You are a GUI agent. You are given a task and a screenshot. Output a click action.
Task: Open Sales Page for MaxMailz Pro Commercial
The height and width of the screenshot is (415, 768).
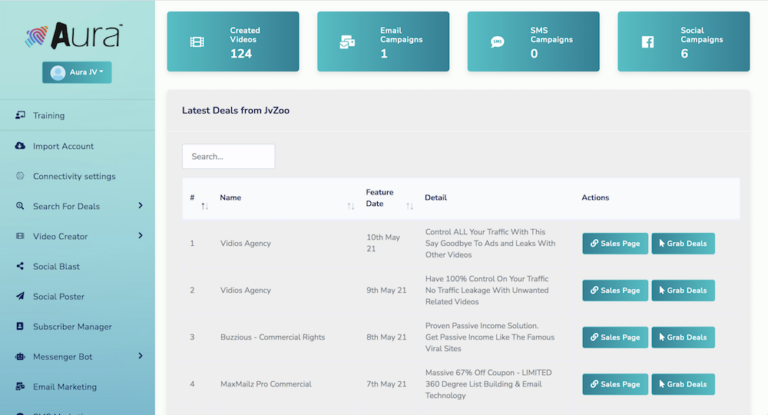point(615,385)
